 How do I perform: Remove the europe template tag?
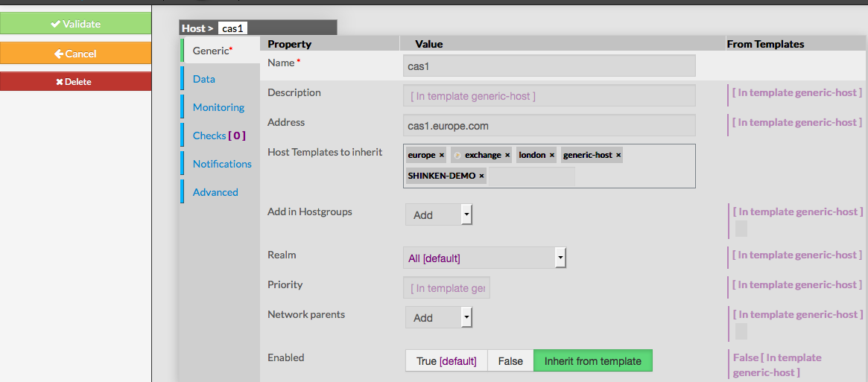442,156
